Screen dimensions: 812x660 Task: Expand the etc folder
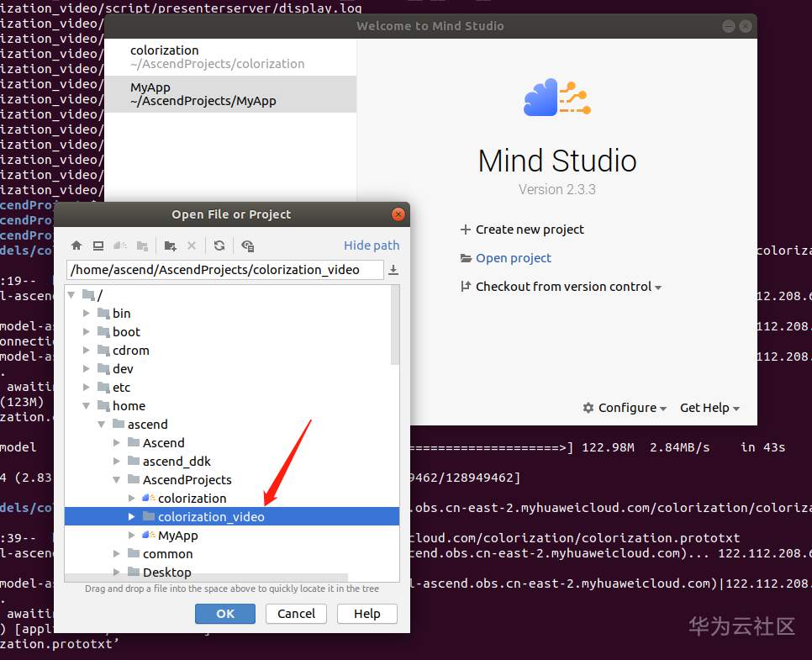tap(87, 388)
